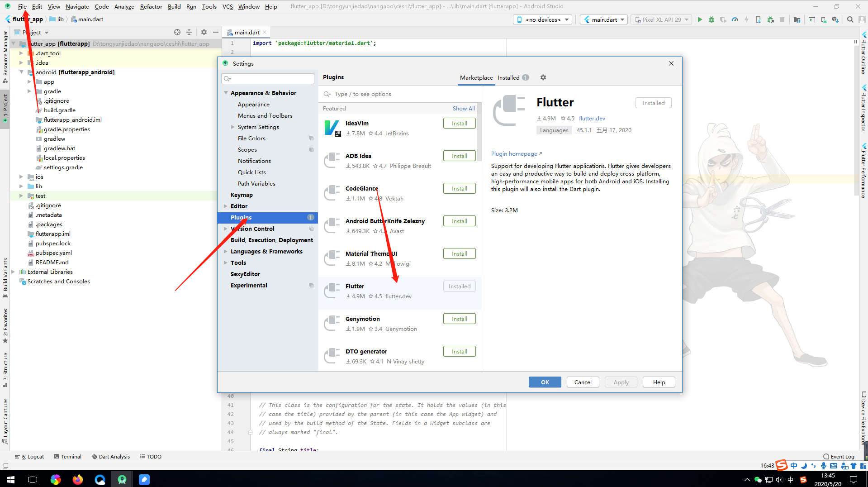868x487 pixels.
Task: Open Project Structure icon in toolbar
Action: (x=797, y=19)
